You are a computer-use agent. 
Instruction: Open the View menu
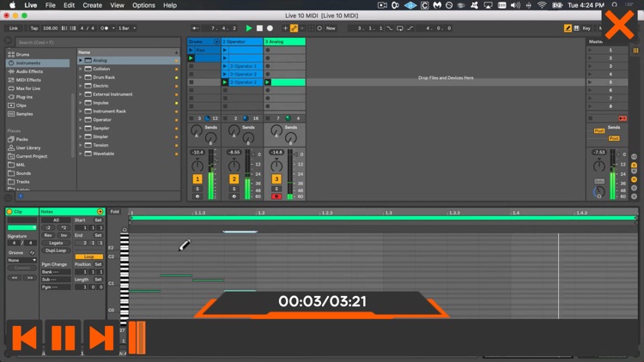[117, 5]
